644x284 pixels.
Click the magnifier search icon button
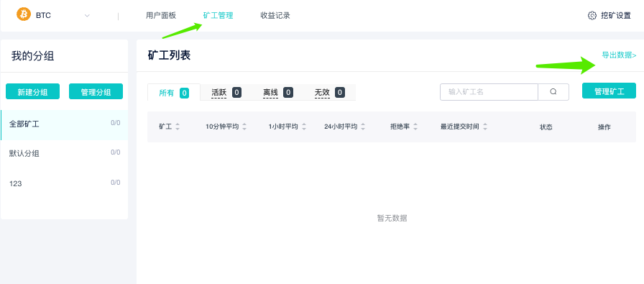pos(553,92)
